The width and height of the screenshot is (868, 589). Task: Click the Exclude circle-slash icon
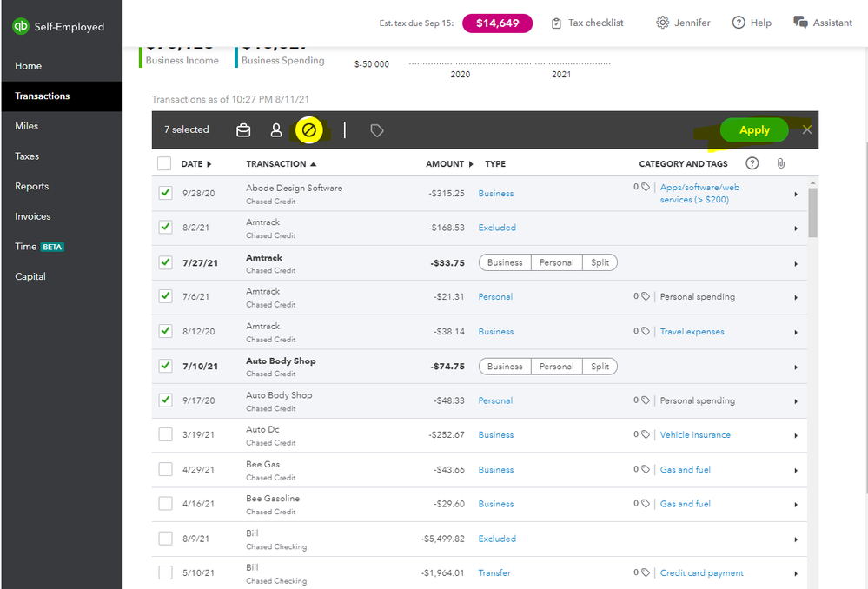tap(309, 130)
